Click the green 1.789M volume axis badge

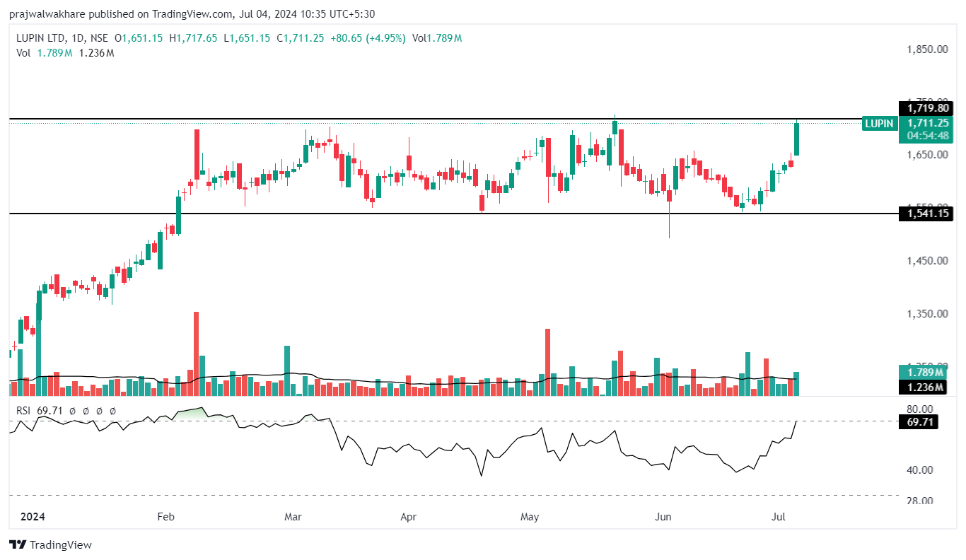click(925, 373)
